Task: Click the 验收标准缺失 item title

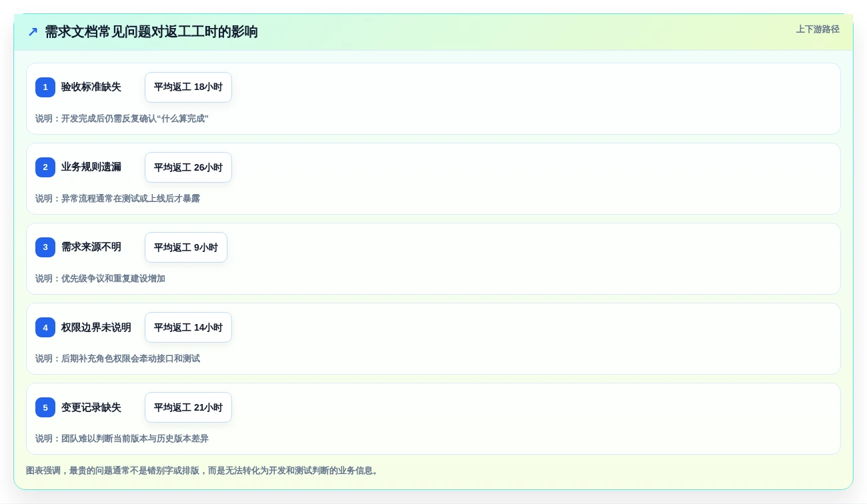Action: 91,87
